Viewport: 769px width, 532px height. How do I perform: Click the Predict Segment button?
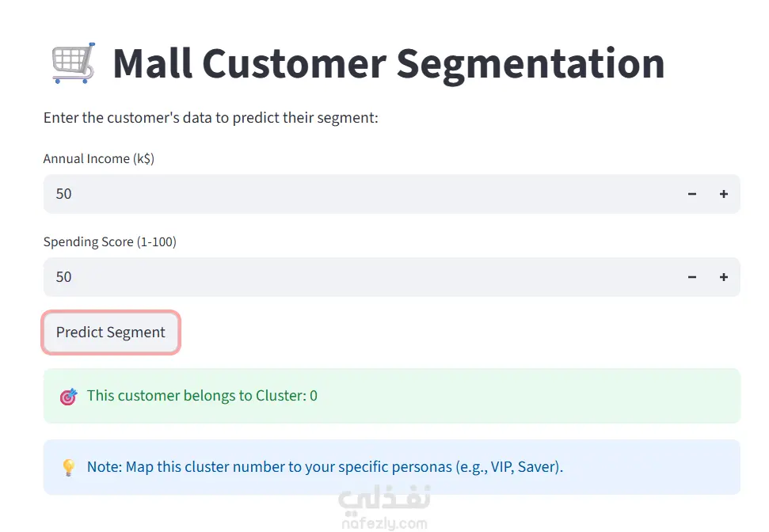111,332
